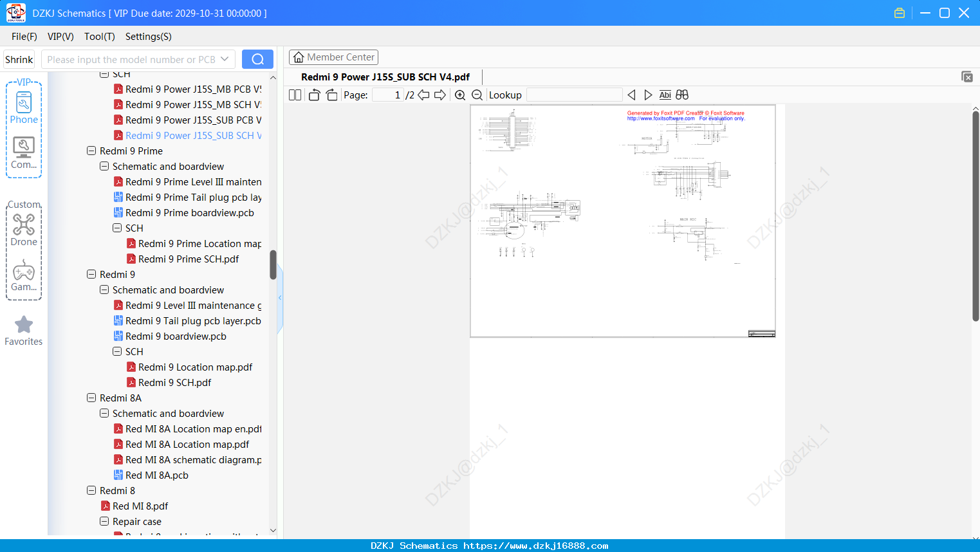
Task: Open Redmi 9 Tail plug pcb layer.pcb
Action: tap(193, 321)
